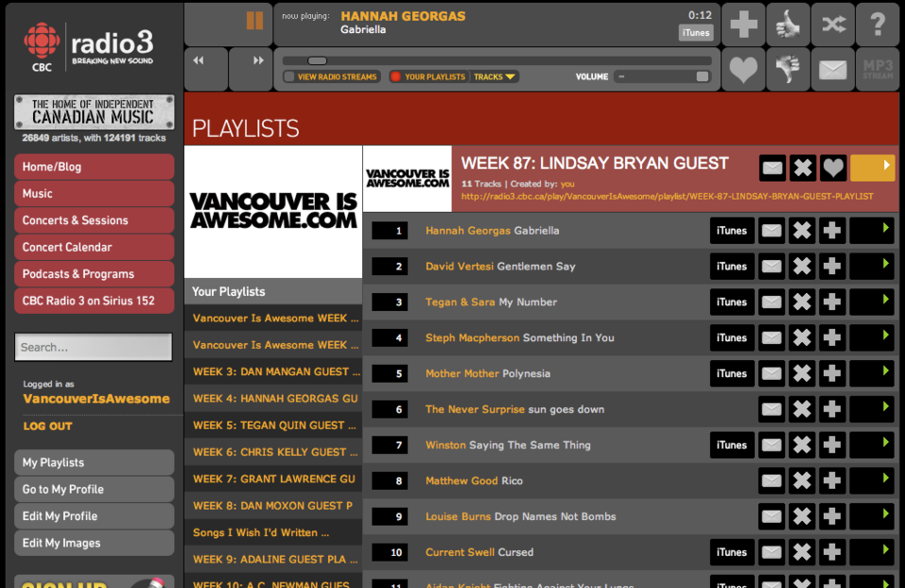
Task: Remove Steph Macpherson Something In You track
Action: point(801,338)
